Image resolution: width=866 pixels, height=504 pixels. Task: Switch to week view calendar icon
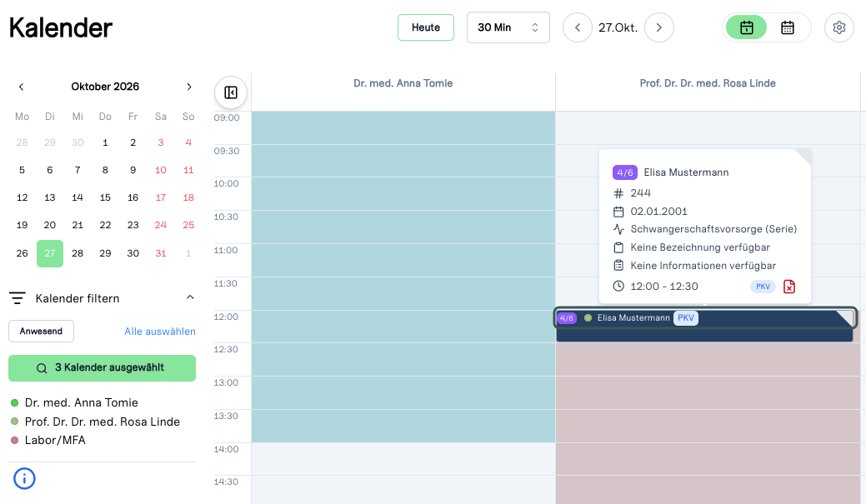coord(787,27)
